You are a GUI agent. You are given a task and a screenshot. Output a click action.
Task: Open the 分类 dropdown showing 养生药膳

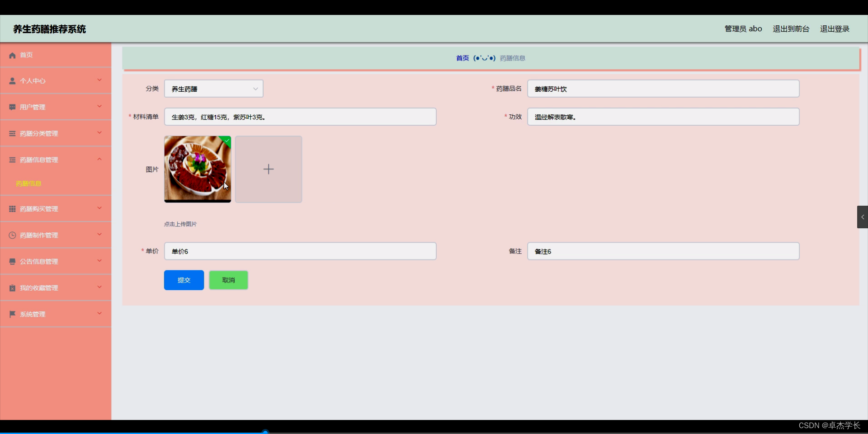click(214, 89)
